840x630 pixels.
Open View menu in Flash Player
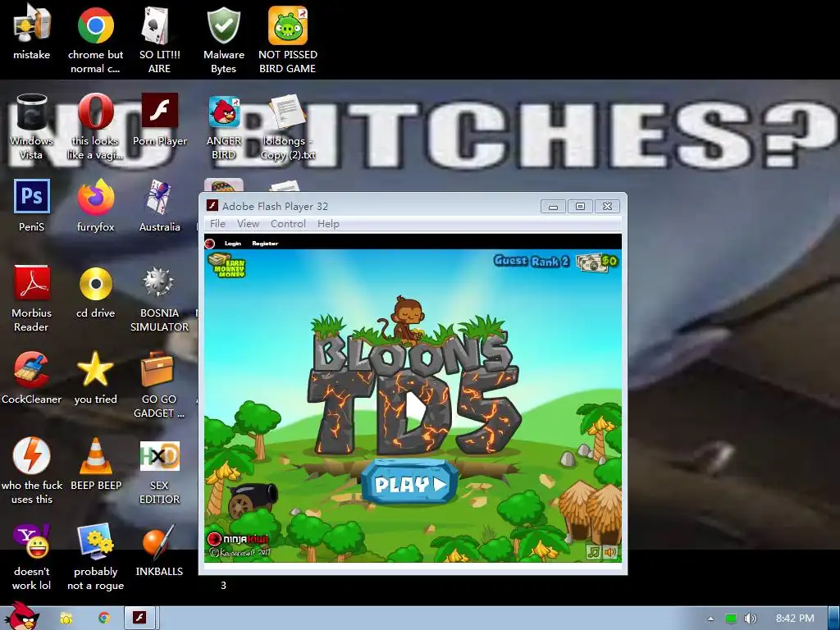tap(248, 223)
